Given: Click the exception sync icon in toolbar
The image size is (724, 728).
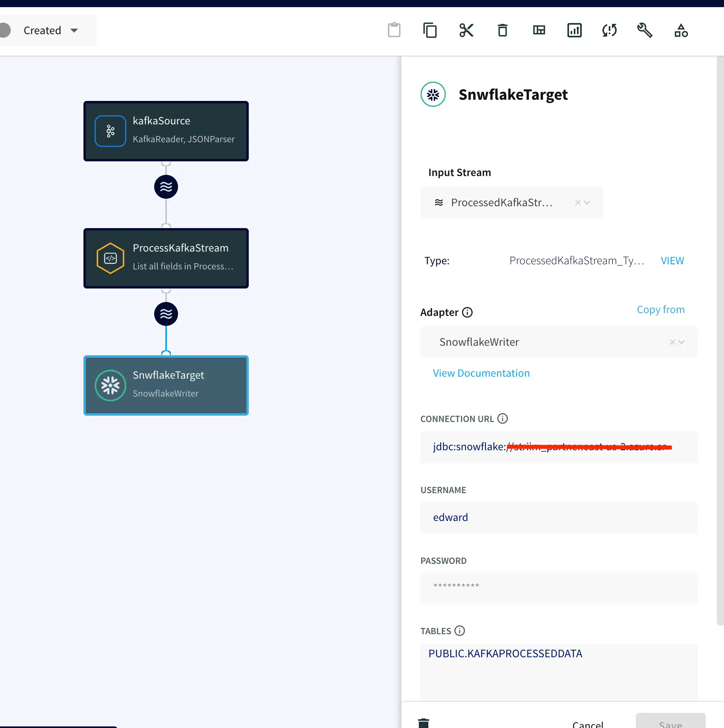Looking at the screenshot, I should 609,30.
